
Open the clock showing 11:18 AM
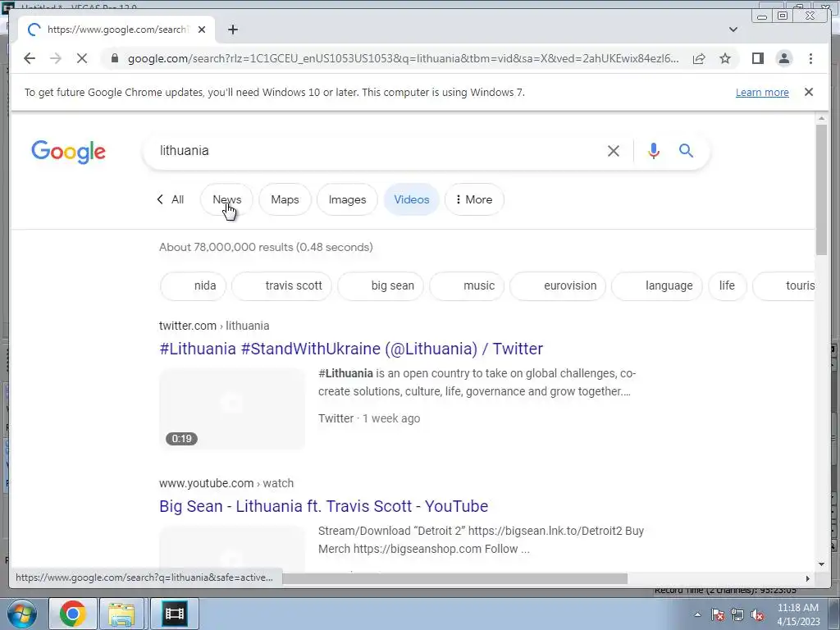[798, 614]
